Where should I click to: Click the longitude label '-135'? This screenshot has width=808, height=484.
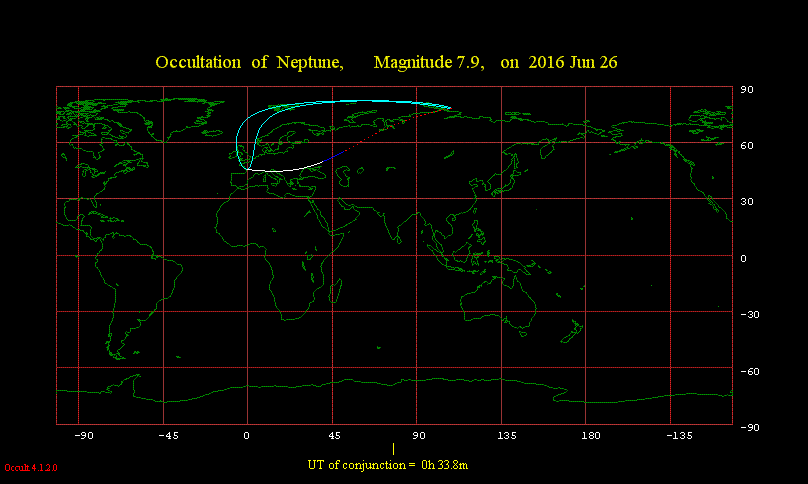680,436
